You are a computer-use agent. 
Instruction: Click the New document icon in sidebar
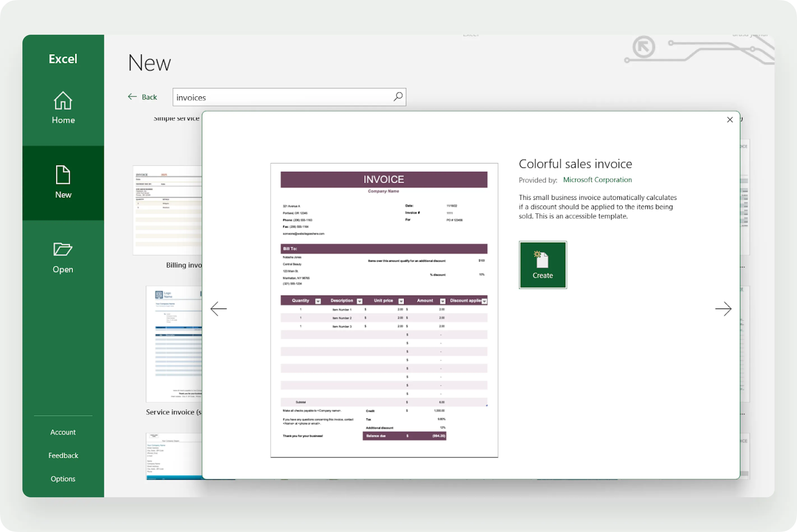point(63,175)
